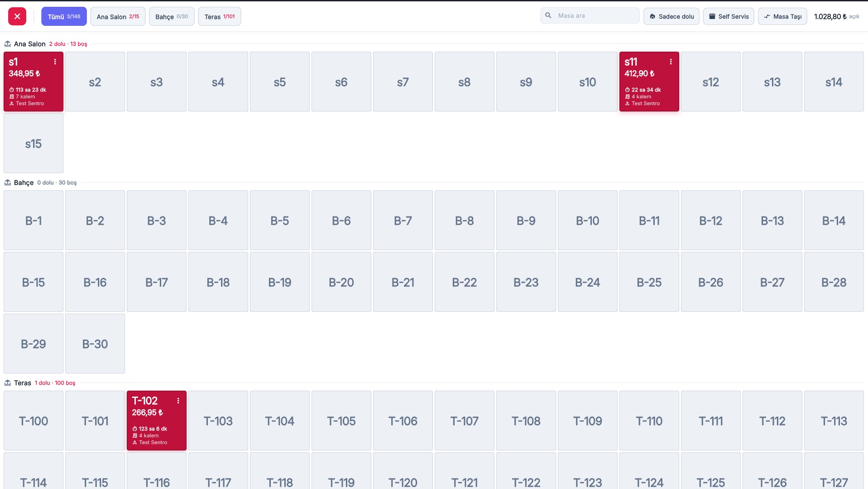
Task: Click the 1.028,80 ₺ açık total
Action: click(837, 16)
